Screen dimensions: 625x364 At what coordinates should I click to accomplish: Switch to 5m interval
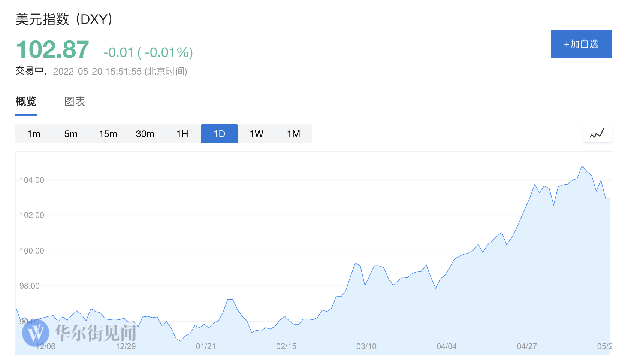pyautogui.click(x=71, y=134)
